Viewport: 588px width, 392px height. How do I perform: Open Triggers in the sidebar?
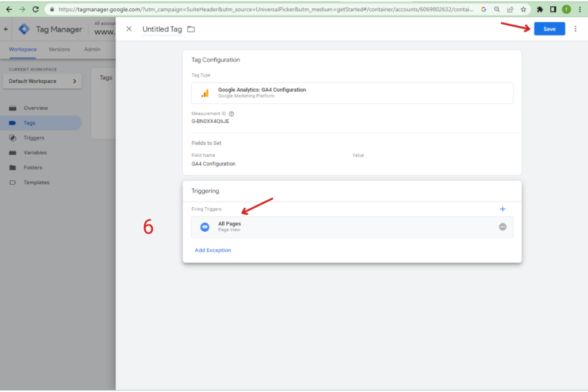pyautogui.click(x=34, y=138)
